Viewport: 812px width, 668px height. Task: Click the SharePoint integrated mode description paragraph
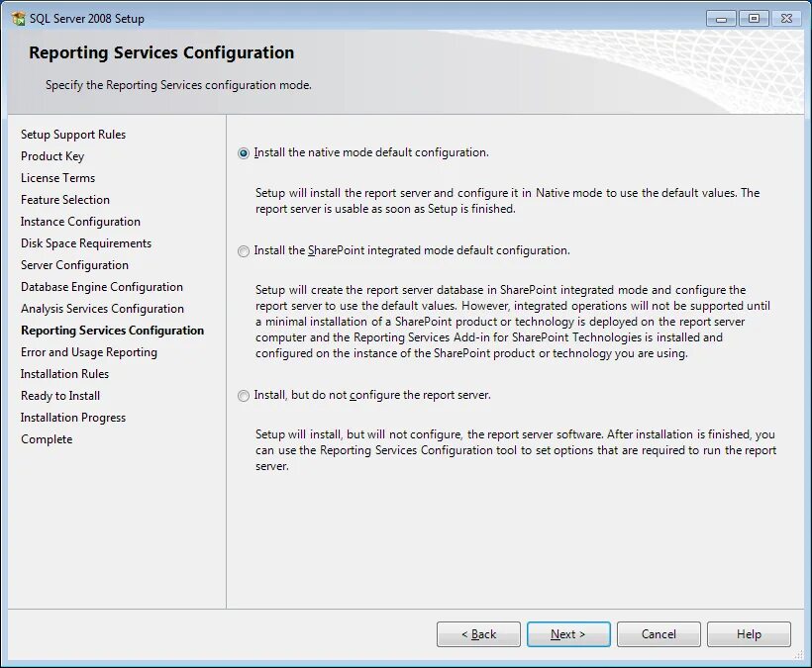(513, 322)
